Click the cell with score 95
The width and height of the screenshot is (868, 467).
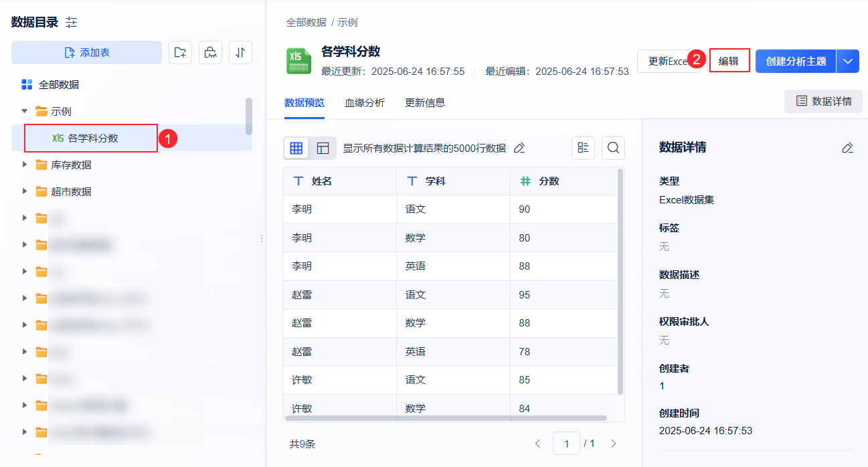click(563, 294)
